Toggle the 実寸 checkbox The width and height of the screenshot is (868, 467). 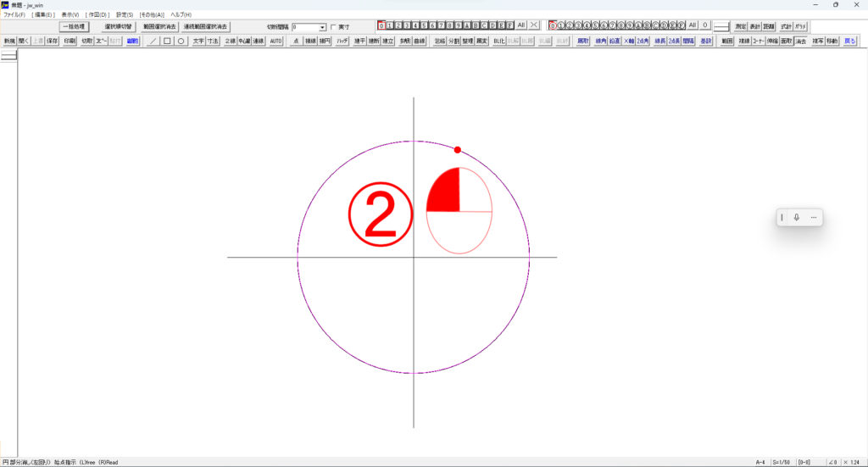pos(333,27)
